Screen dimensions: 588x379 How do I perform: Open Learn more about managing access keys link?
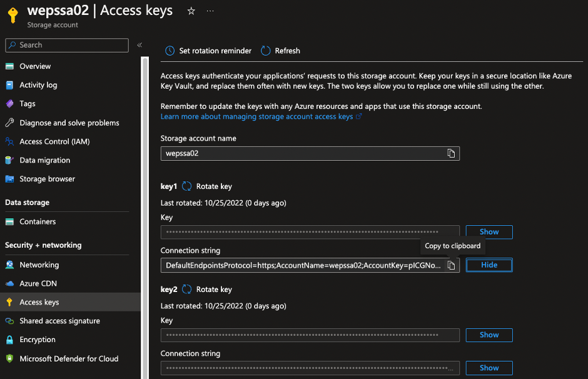(x=256, y=117)
